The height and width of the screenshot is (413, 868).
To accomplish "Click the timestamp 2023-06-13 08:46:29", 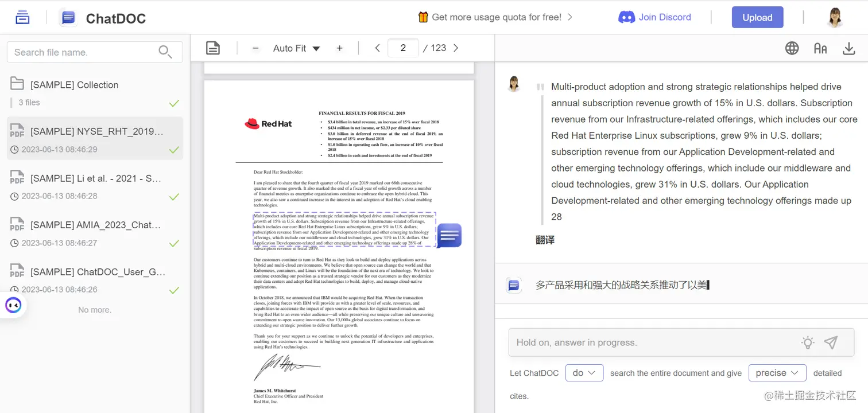I will (x=59, y=149).
